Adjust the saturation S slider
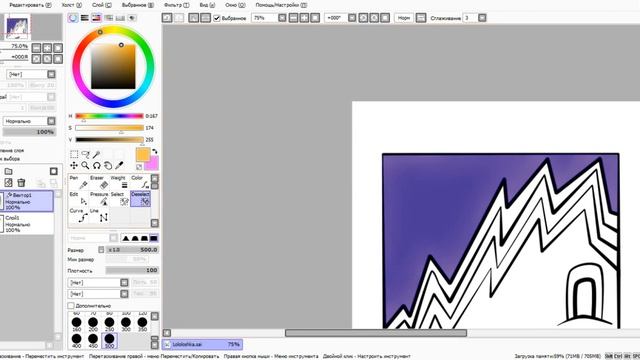The image size is (640, 360). pos(109,128)
